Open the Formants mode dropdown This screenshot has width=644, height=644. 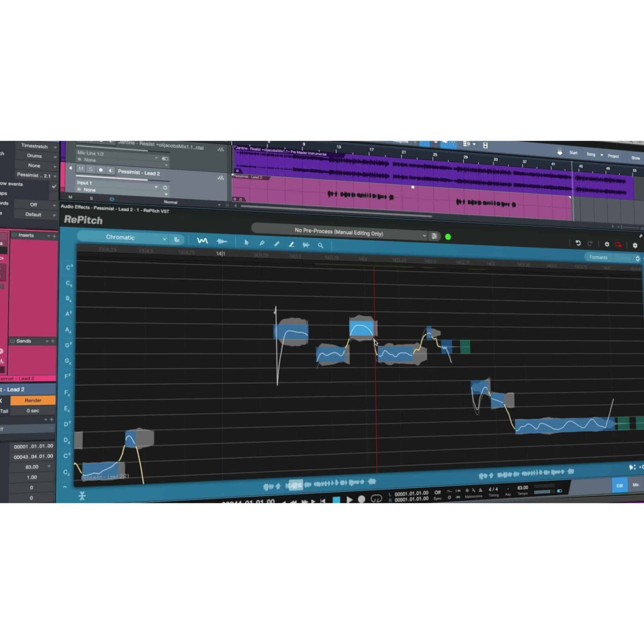tap(612, 258)
